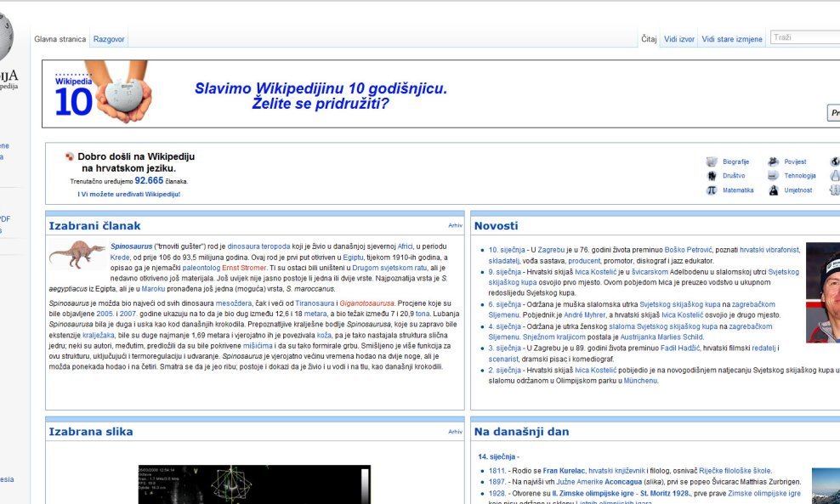Open Arhiv link in Izabrana slika
The image size is (840, 504).
pyautogui.click(x=456, y=431)
